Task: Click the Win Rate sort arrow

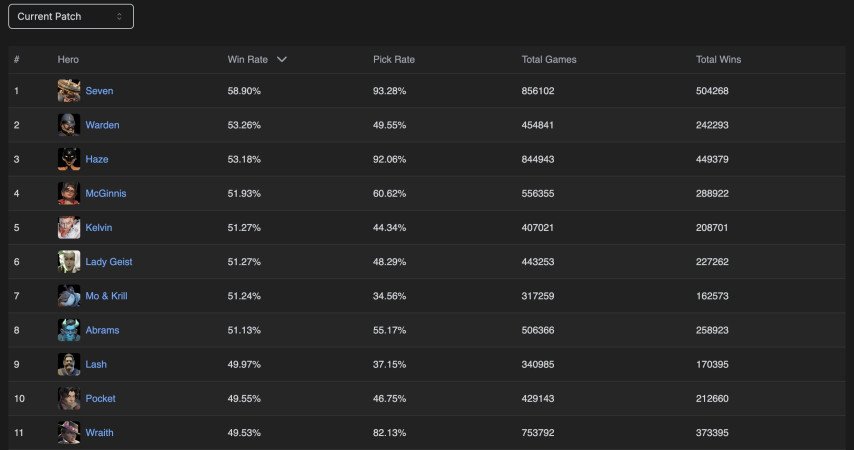Action: pos(282,60)
